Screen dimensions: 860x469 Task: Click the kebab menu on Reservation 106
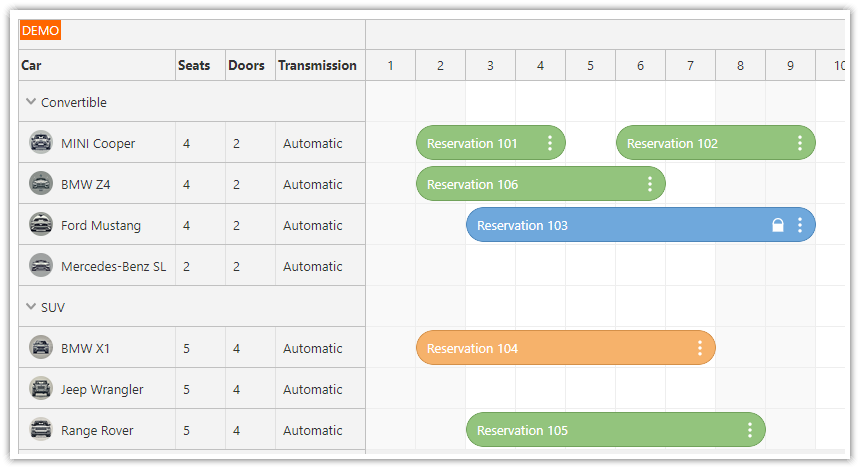pos(649,184)
